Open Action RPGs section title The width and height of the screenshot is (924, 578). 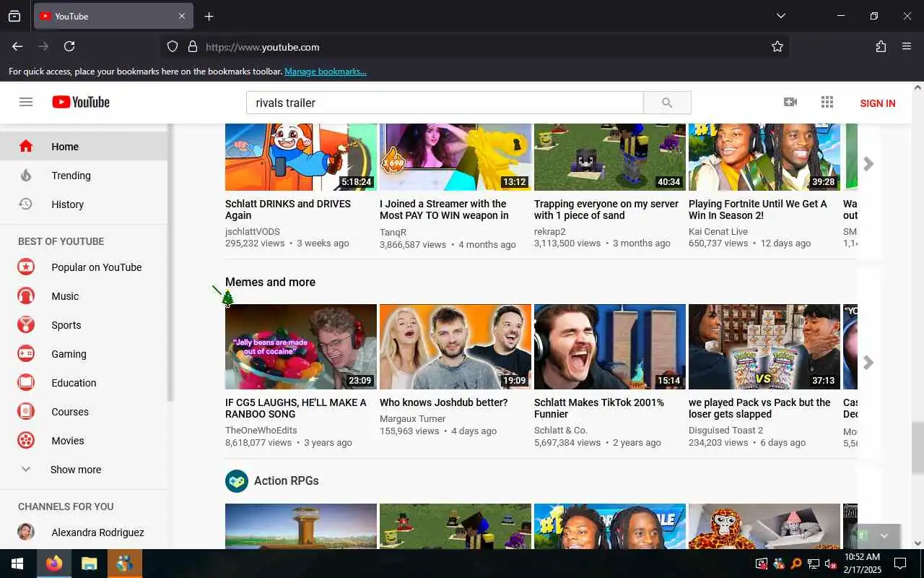click(287, 480)
